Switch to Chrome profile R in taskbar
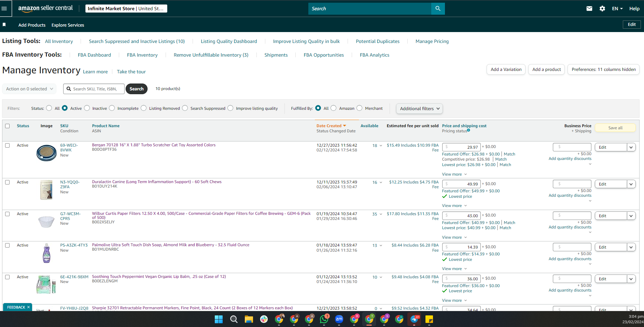This screenshot has width=644, height=327. tap(354, 319)
